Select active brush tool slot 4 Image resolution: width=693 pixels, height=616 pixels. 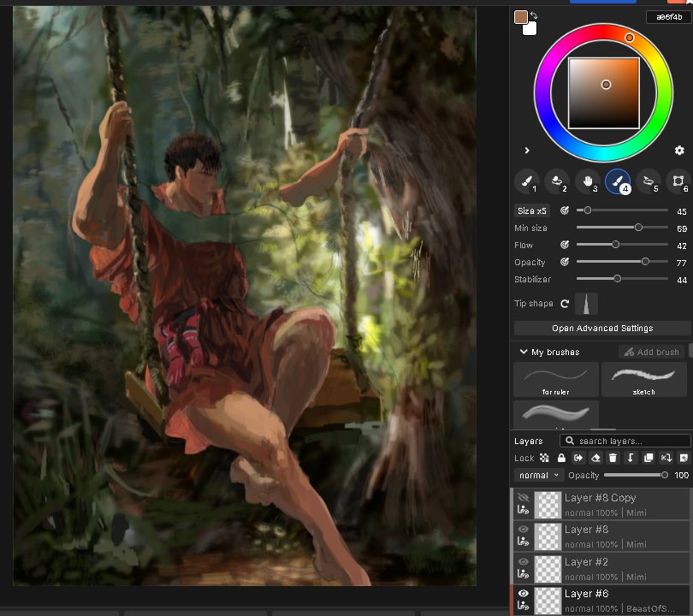pyautogui.click(x=618, y=181)
